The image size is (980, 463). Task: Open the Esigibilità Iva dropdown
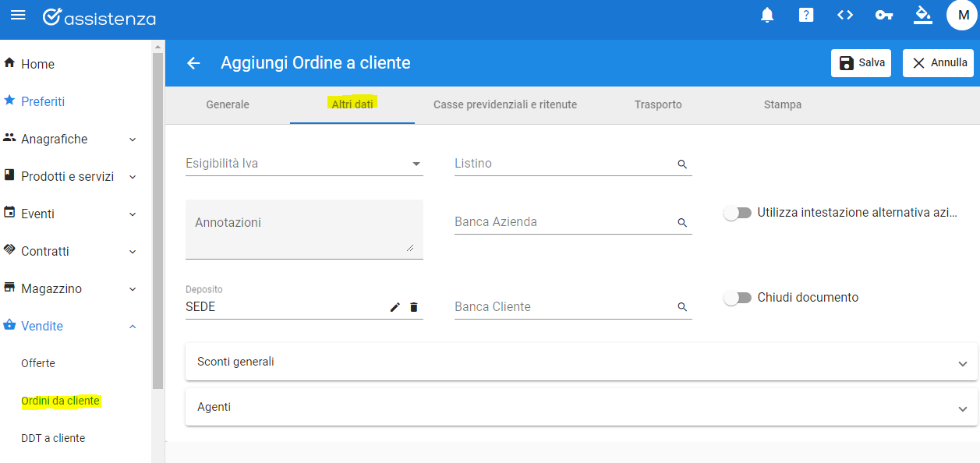pos(304,164)
